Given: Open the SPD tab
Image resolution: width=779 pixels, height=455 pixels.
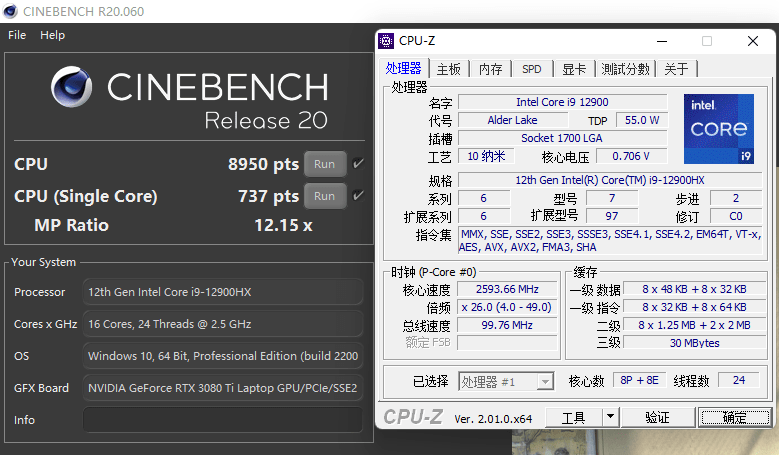Looking at the screenshot, I should click(x=532, y=69).
